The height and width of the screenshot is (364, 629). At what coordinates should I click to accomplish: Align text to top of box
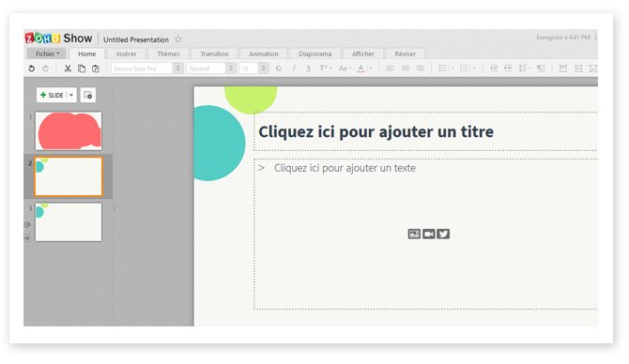pyautogui.click(x=562, y=68)
